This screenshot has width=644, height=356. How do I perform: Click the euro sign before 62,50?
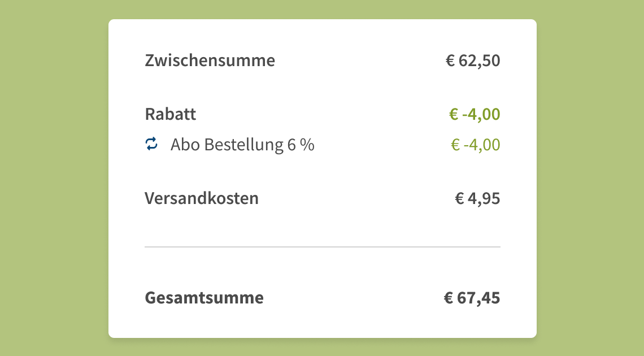coord(450,61)
